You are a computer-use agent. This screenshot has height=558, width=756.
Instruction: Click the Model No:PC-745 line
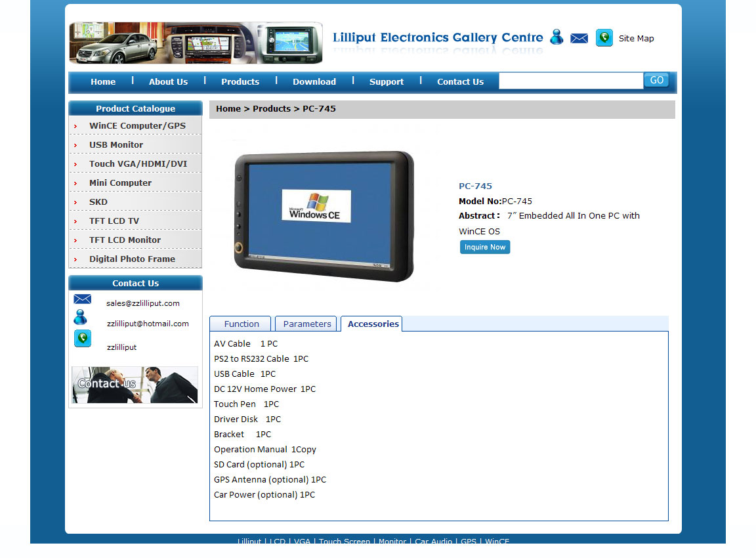pos(495,201)
